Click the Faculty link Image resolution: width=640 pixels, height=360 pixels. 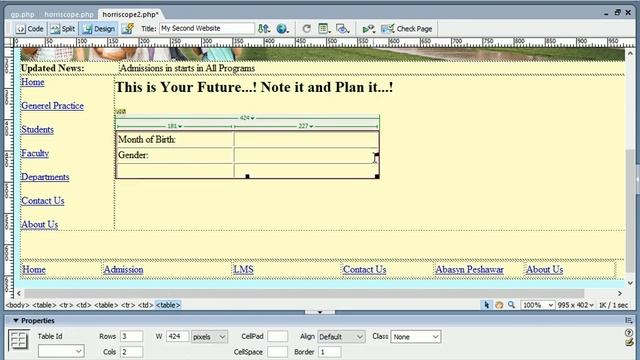(35, 153)
